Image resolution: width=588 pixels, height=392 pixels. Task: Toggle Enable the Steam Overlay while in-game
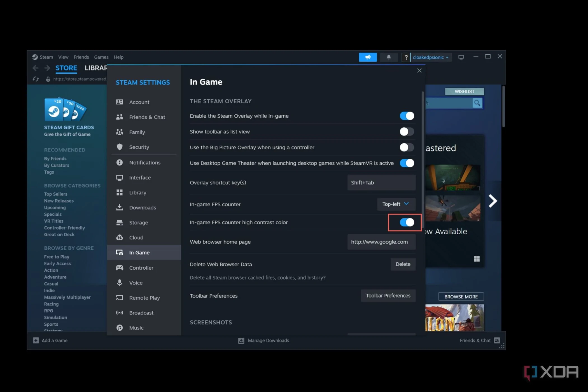(407, 116)
